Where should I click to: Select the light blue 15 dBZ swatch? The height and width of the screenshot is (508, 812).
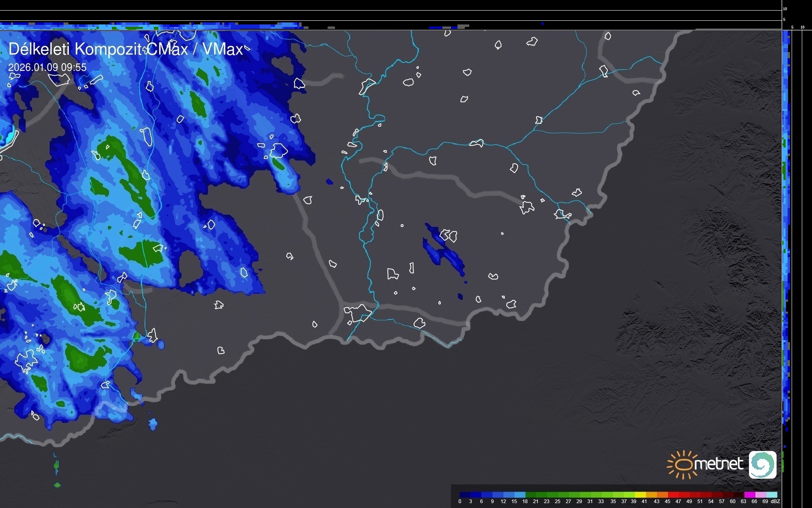click(520, 495)
